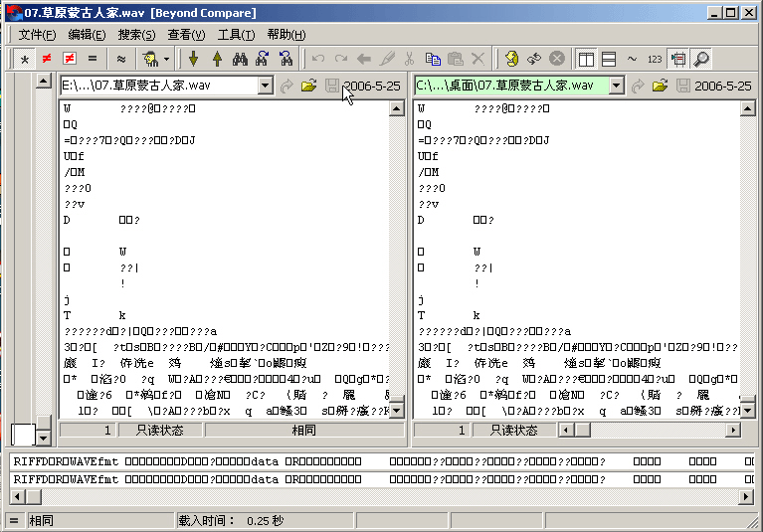Toggle the Show Differences red not-equal filter
763x532 pixels.
(x=47, y=59)
